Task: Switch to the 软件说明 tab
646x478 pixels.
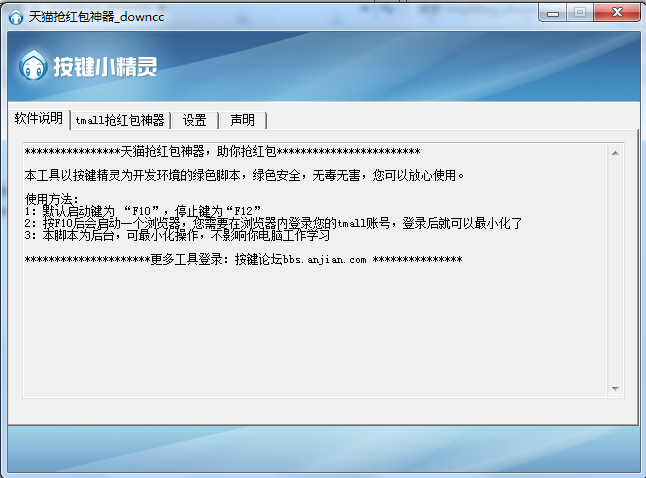Action: [x=38, y=119]
